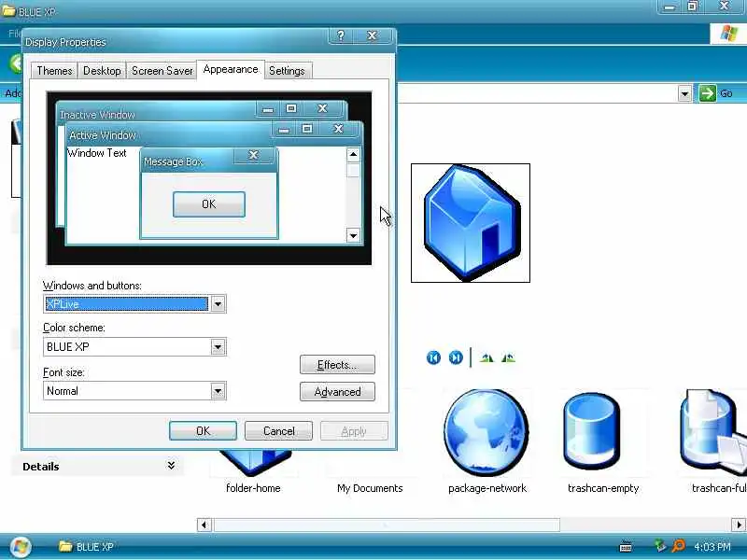Click the keyboard tray icon
This screenshot has height=560, width=747.
(x=626, y=547)
